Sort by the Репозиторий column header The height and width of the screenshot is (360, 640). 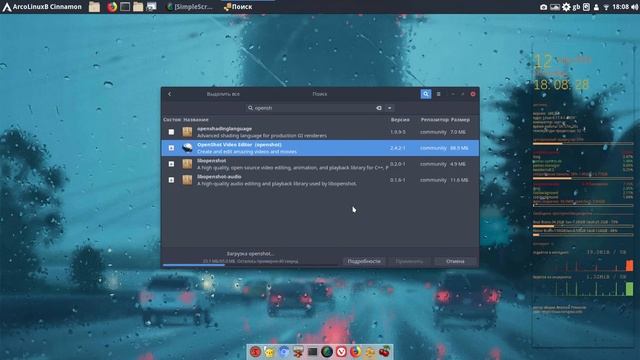[434, 120]
